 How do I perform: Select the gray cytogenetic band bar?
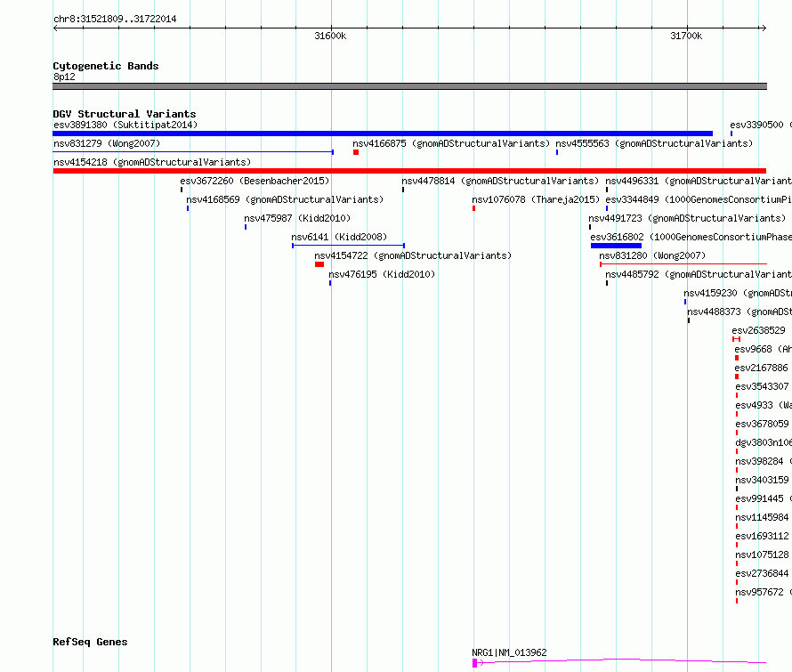(409, 86)
